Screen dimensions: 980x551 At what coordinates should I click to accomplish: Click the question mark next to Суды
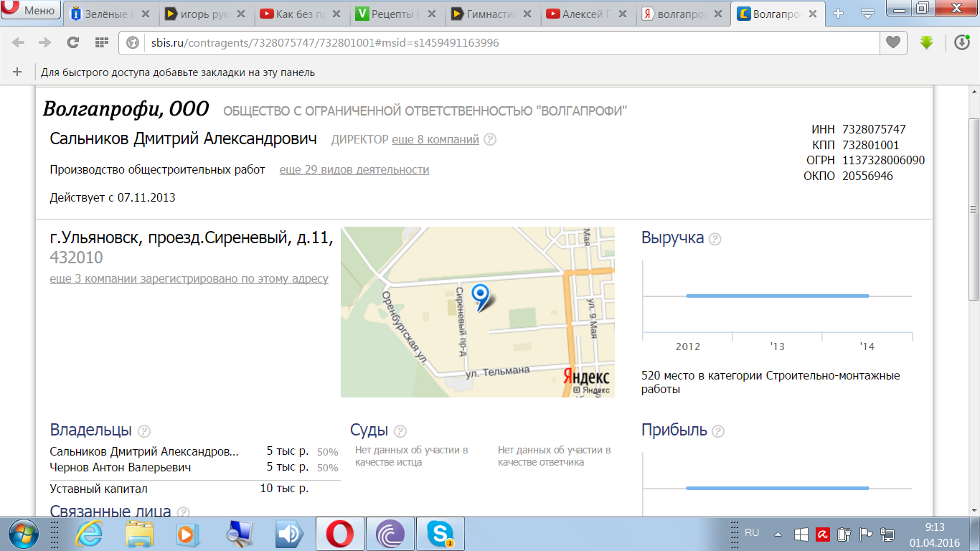(400, 431)
